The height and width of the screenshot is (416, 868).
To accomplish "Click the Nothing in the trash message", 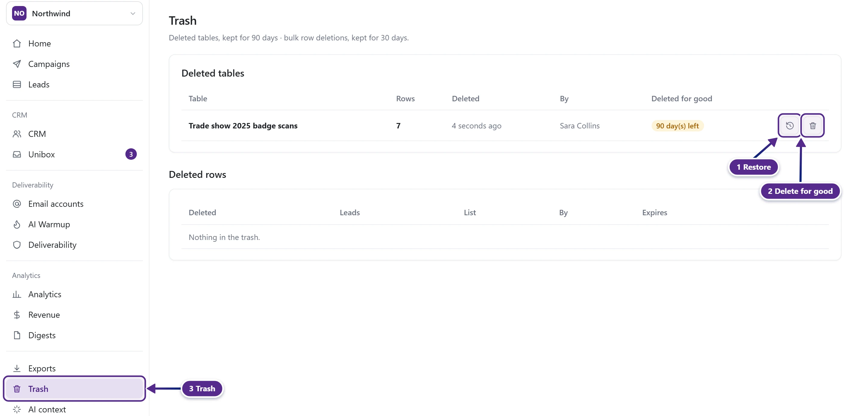I will coord(224,237).
